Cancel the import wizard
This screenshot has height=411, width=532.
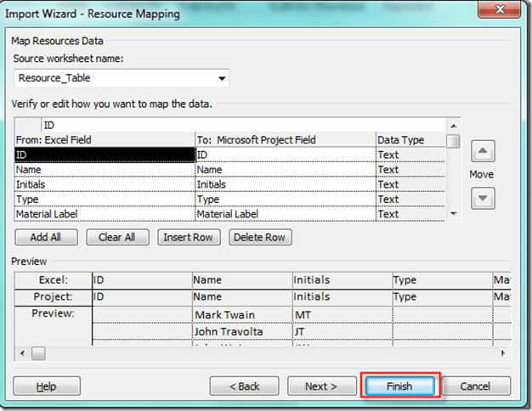pyautogui.click(x=476, y=386)
